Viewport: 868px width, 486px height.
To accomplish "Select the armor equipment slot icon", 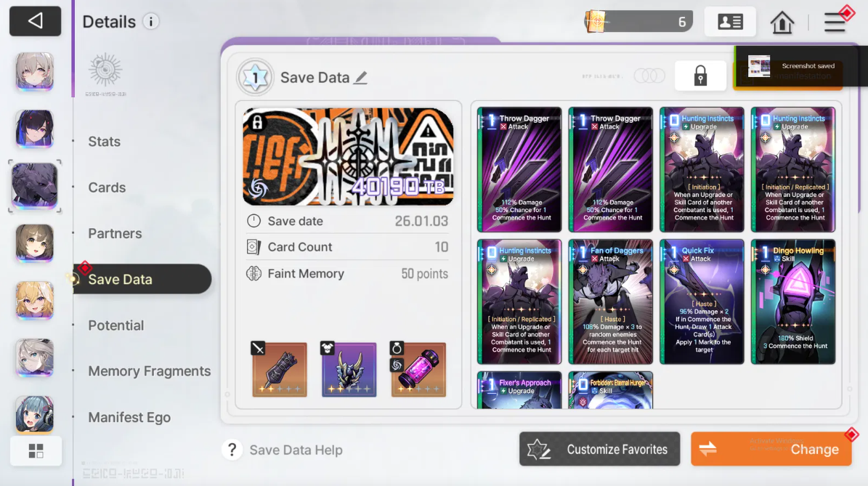I will click(349, 369).
